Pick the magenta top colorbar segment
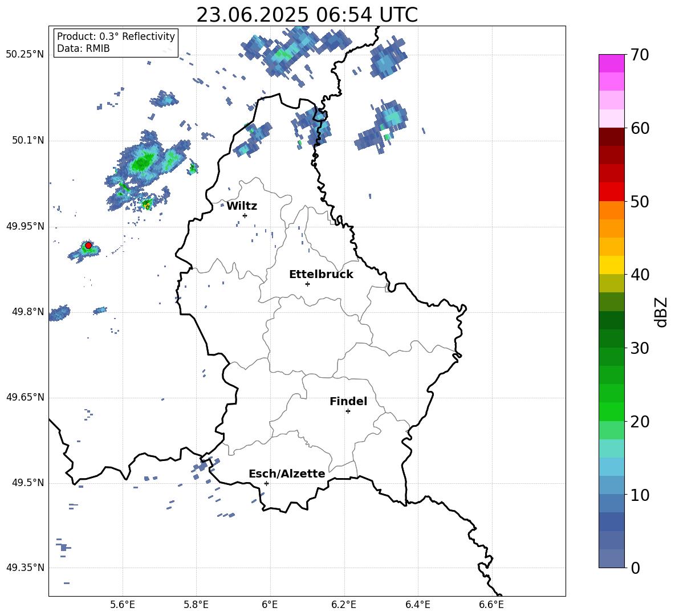The image size is (675, 616). tap(611, 63)
